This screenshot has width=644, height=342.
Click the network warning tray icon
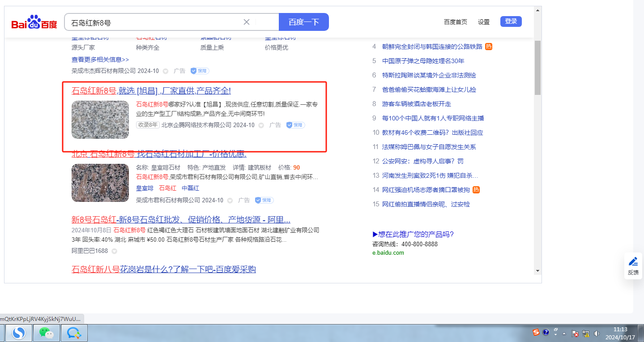click(x=586, y=333)
